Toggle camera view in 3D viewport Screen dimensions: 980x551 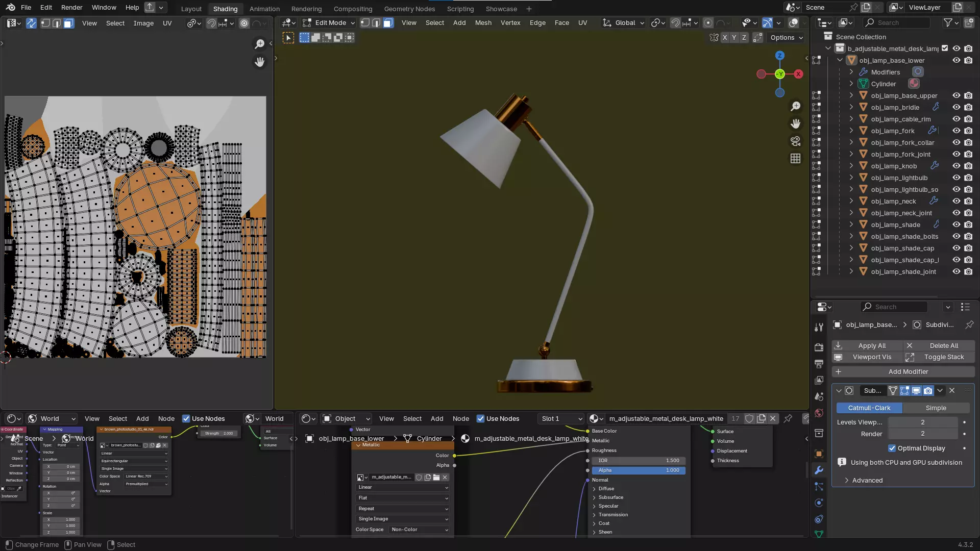pyautogui.click(x=795, y=141)
